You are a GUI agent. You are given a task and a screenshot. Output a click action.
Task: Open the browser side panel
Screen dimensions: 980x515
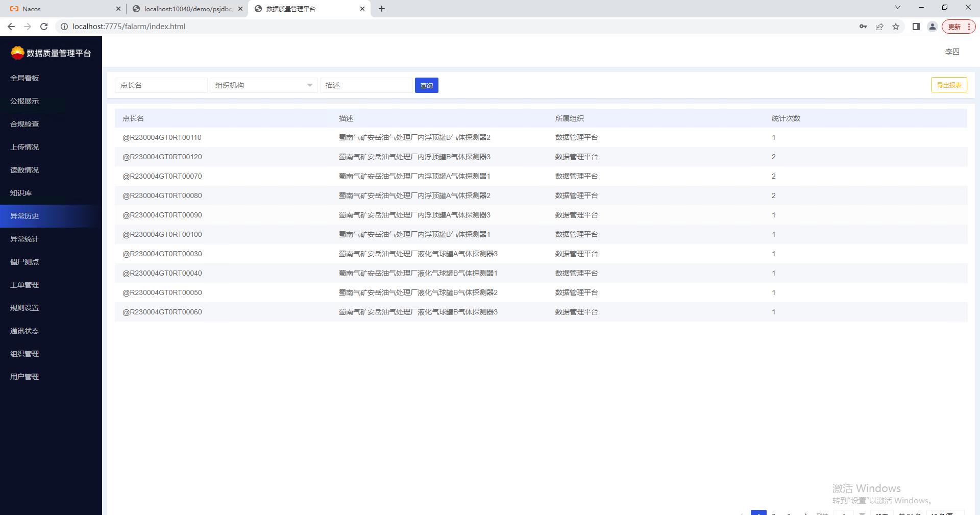click(916, 27)
